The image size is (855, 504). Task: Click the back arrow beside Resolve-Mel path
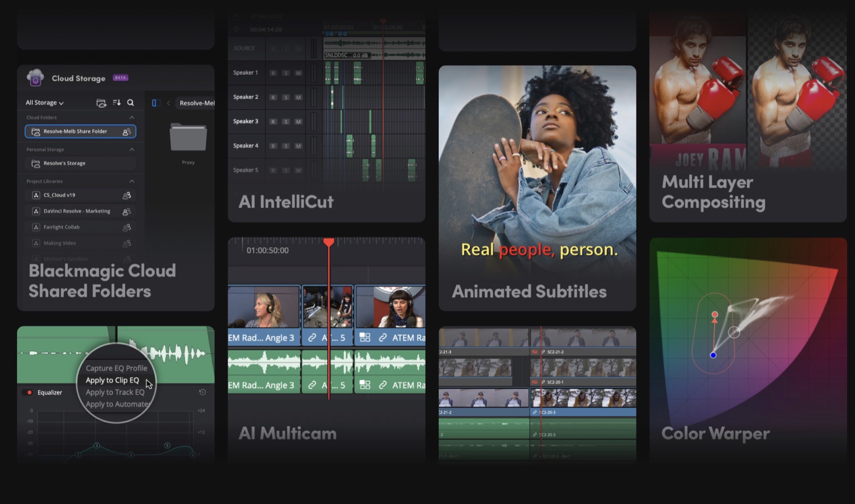pyautogui.click(x=168, y=103)
